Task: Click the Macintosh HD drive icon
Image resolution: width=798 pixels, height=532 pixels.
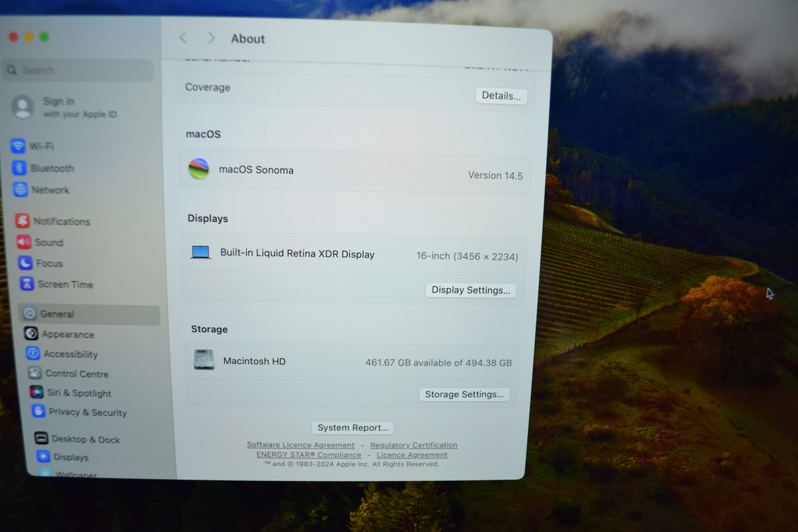Action: 204,360
